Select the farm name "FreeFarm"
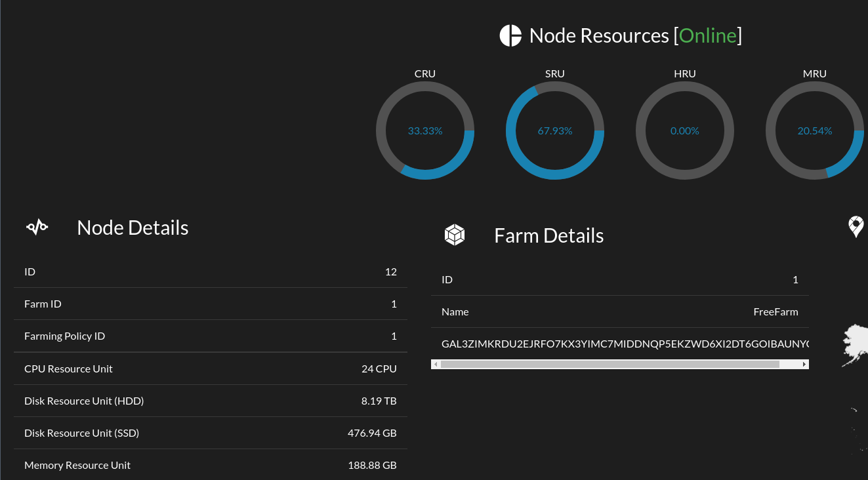This screenshot has height=480, width=868. coord(776,311)
